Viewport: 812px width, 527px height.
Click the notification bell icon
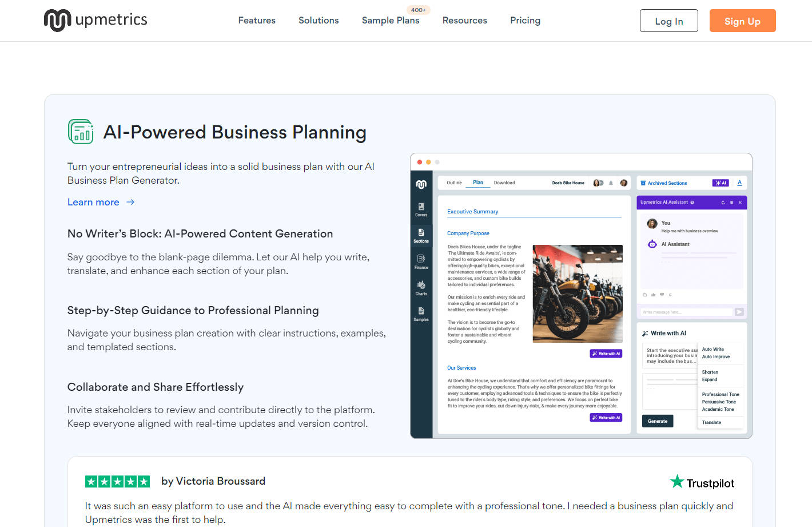tap(611, 183)
